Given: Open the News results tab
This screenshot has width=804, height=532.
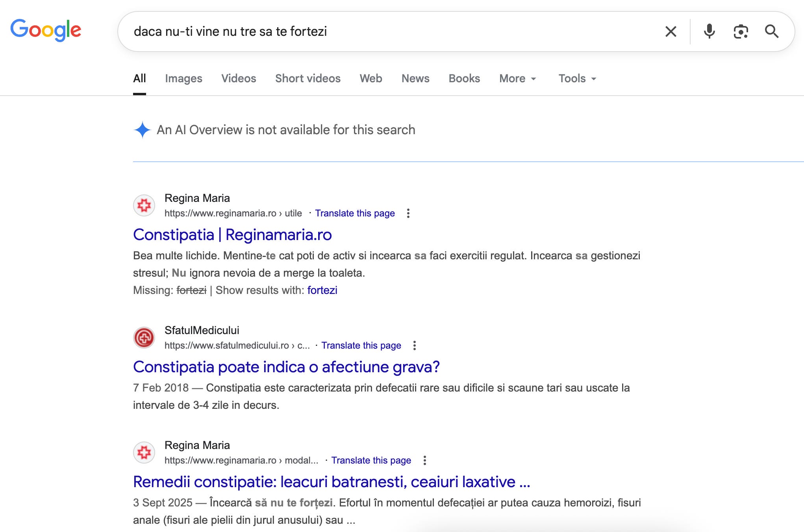Looking at the screenshot, I should (415, 79).
